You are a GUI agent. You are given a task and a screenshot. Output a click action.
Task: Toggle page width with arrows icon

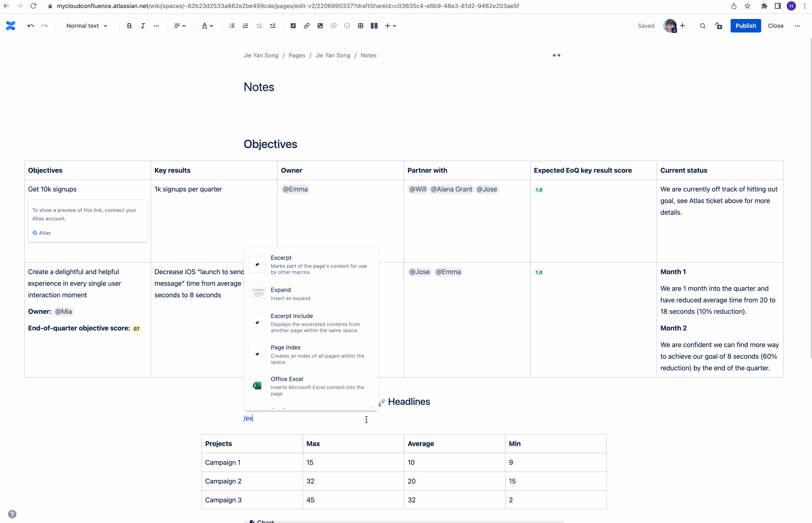[556, 55]
